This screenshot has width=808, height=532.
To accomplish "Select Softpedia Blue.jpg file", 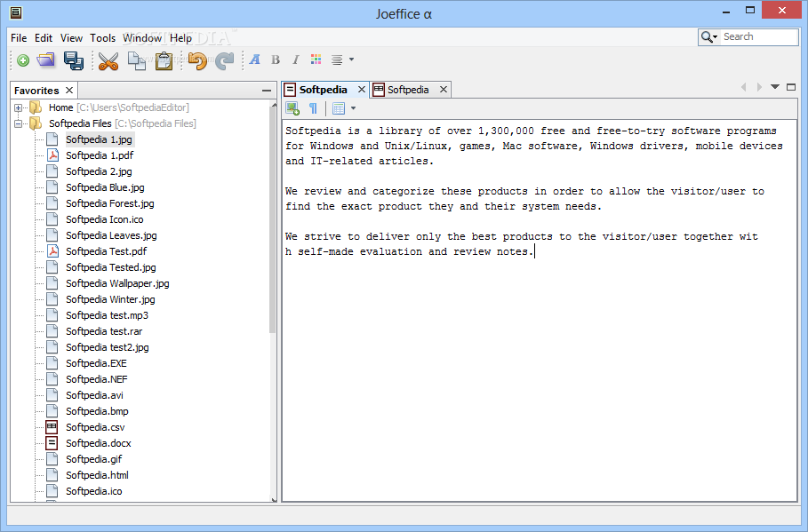I will [x=105, y=187].
